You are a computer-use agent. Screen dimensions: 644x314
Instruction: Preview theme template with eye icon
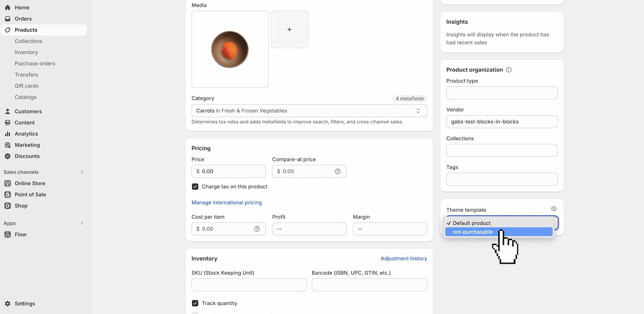[x=553, y=209]
